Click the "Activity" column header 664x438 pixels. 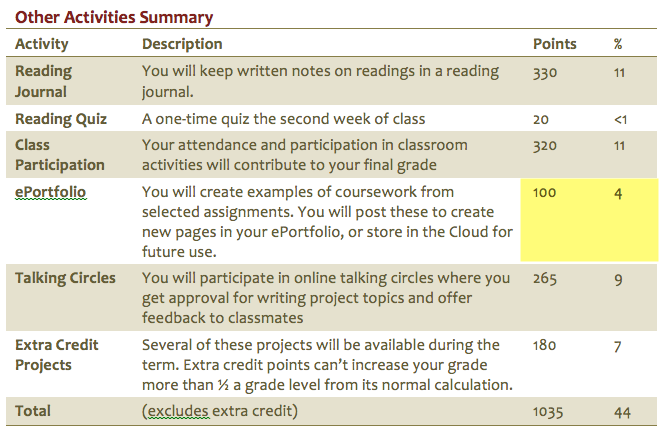(x=42, y=44)
